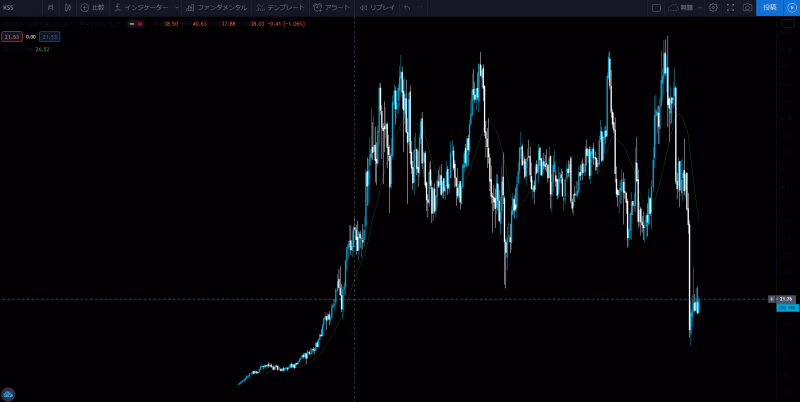Click the red sell price 21.53 button
The image size is (800, 402).
click(12, 37)
